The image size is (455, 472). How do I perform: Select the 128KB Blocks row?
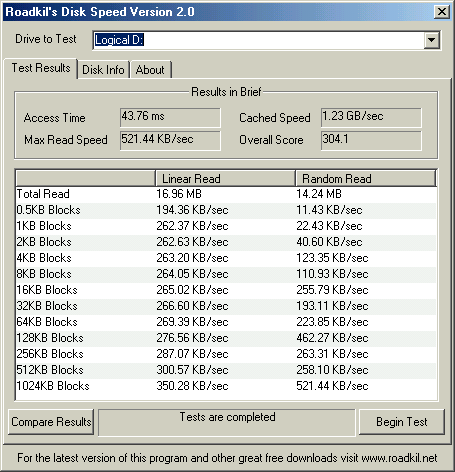[226, 338]
